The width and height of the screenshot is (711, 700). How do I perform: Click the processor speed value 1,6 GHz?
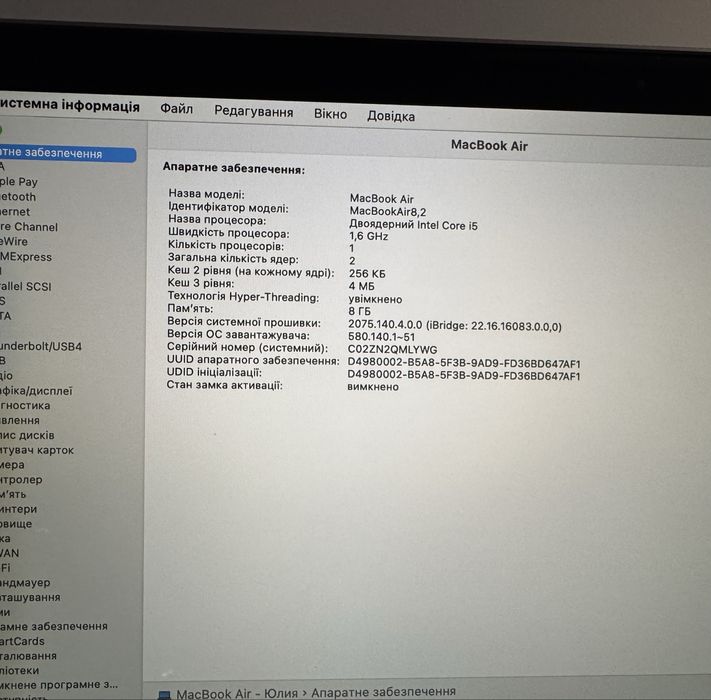pyautogui.click(x=369, y=236)
